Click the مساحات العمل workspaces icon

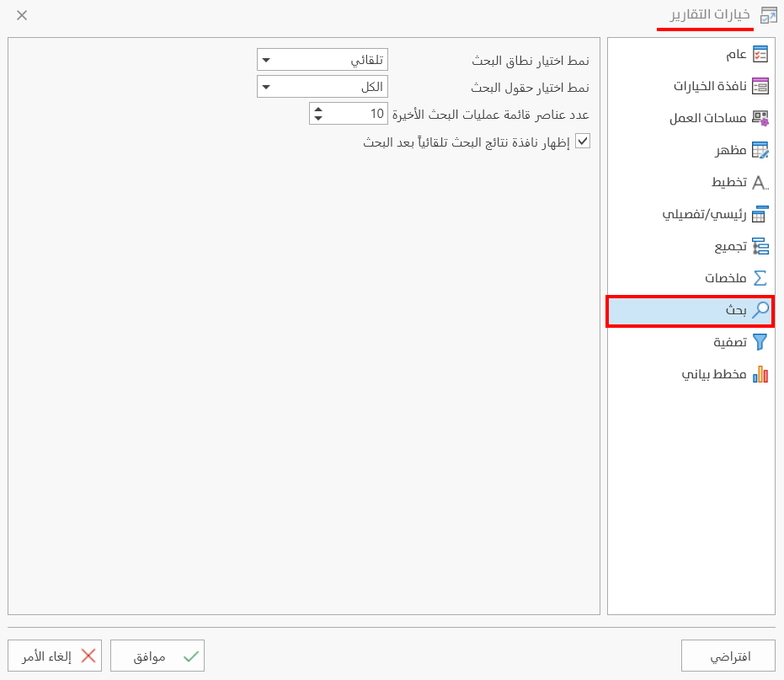coord(759,118)
